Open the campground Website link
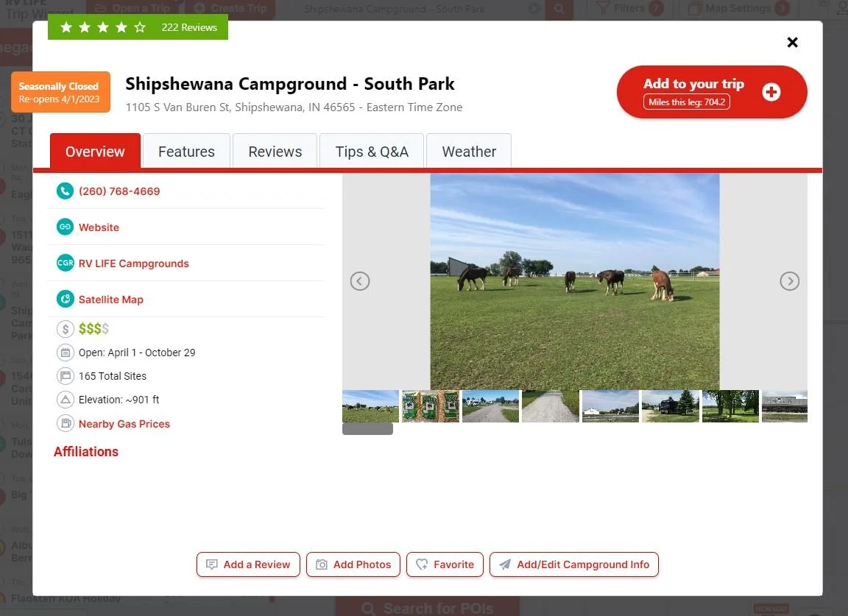Viewport: 848px width, 616px height. pyautogui.click(x=99, y=227)
